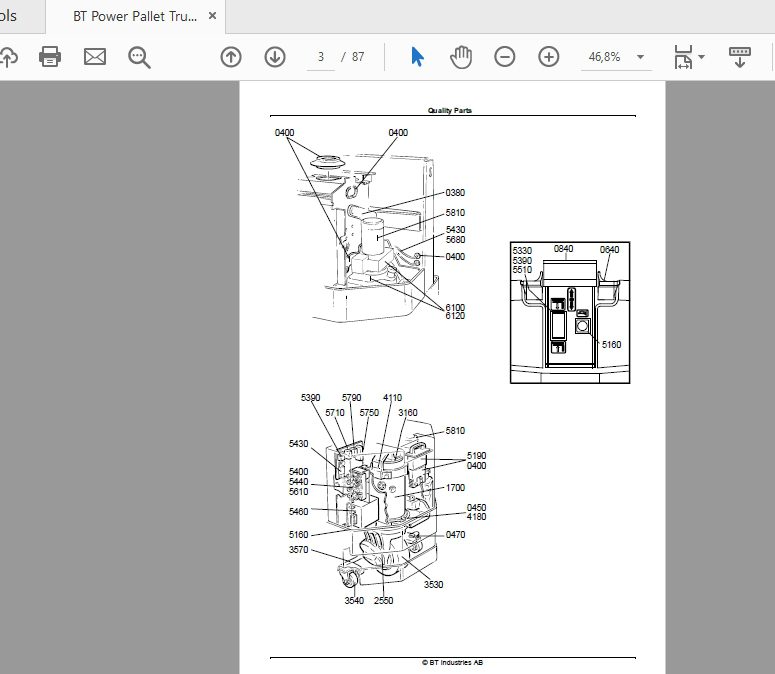Print the document with printer icon
The width and height of the screenshot is (775, 674).
pyautogui.click(x=50, y=56)
